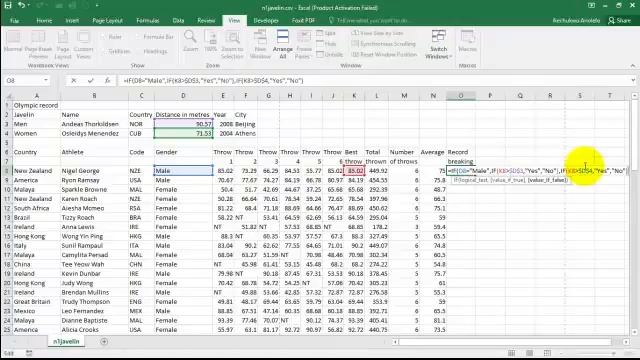Click cell with distance 71.53

[183, 133]
